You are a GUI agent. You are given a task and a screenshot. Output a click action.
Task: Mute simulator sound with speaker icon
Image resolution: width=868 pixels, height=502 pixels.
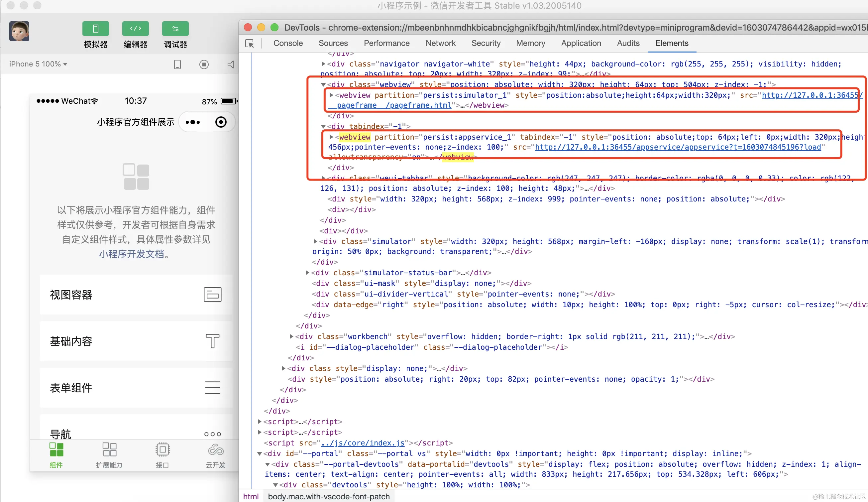point(231,64)
